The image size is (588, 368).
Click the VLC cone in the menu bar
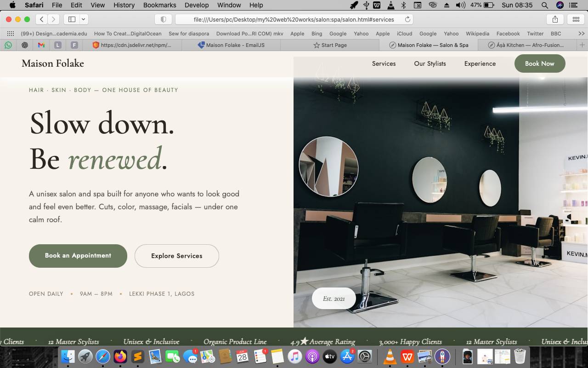pyautogui.click(x=390, y=5)
